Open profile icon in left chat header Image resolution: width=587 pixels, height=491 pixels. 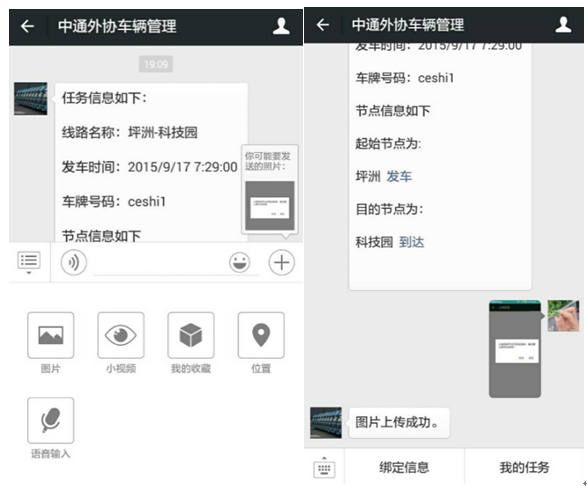click(281, 26)
